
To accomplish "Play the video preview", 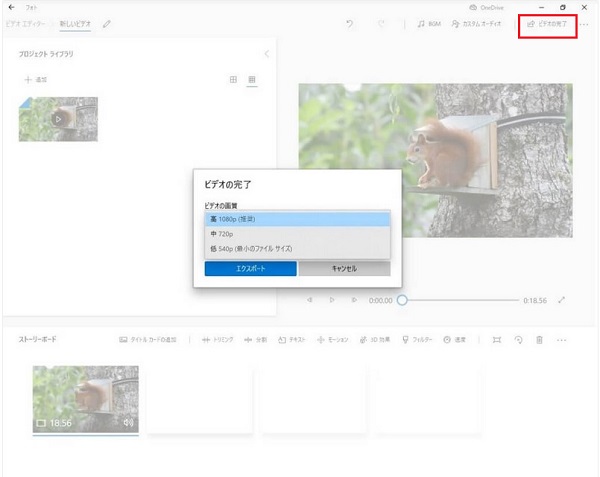I will click(x=332, y=300).
